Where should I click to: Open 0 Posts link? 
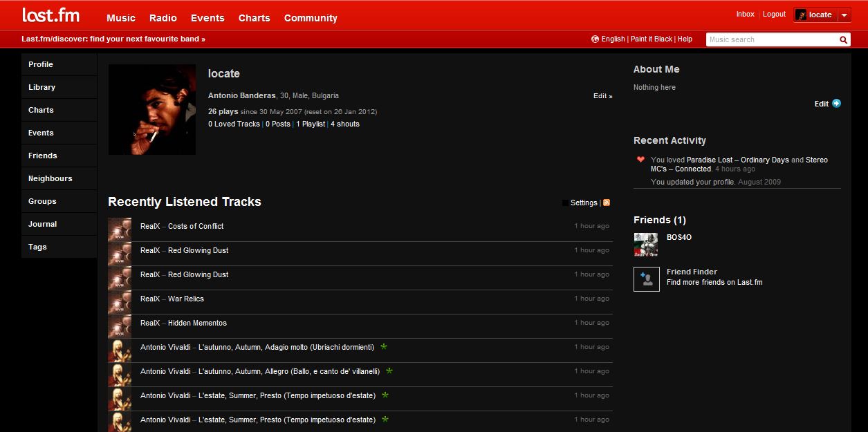click(278, 124)
